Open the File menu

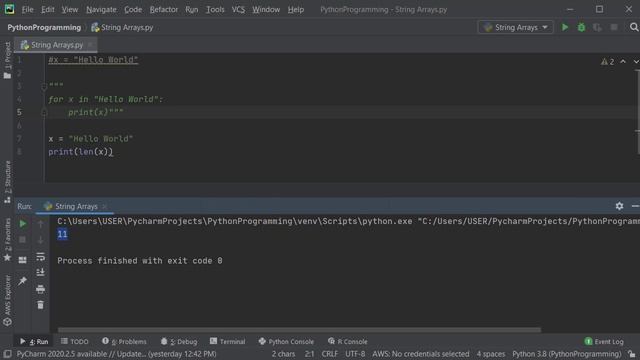coord(27,9)
